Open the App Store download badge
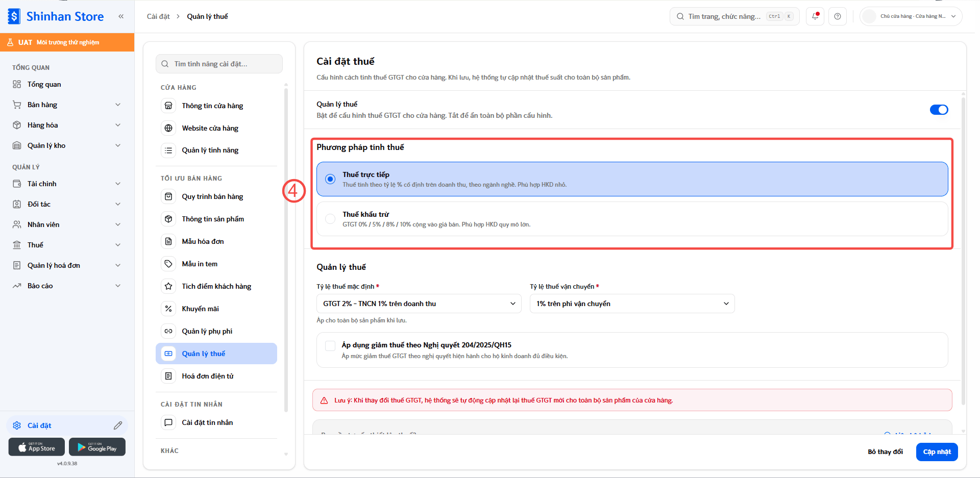Image resolution: width=980 pixels, height=478 pixels. (37, 447)
